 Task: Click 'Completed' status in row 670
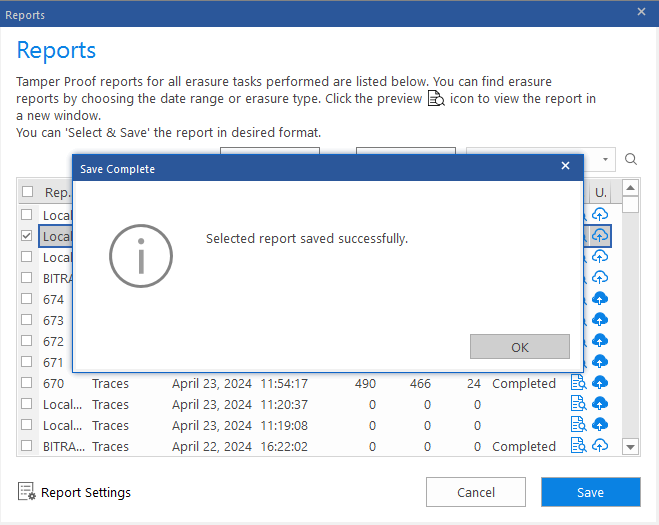pos(524,383)
